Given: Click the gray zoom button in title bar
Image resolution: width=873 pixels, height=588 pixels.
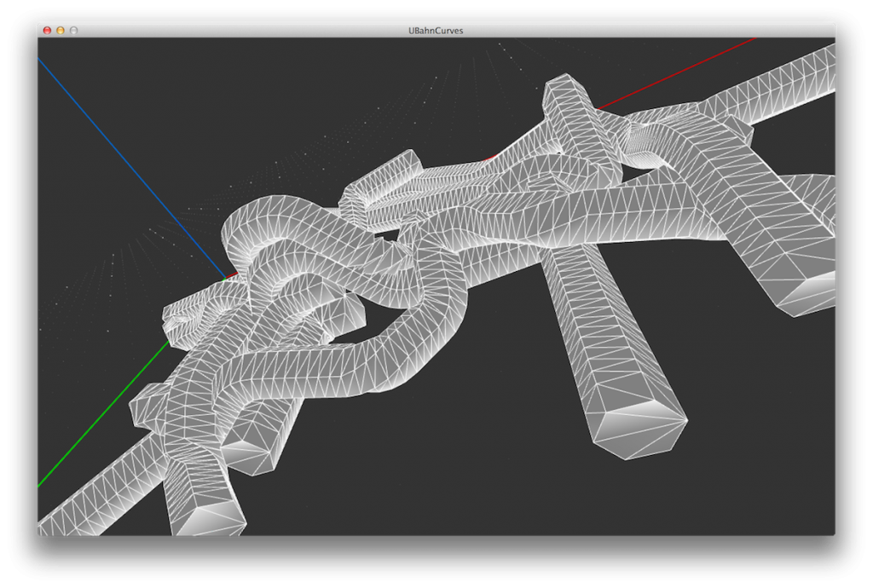Looking at the screenshot, I should tap(73, 31).
